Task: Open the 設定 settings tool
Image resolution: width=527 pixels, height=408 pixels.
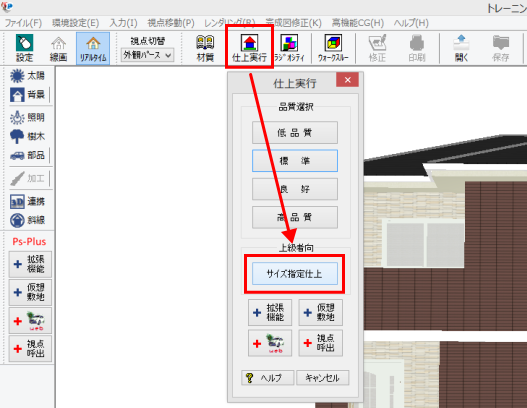Action: (x=24, y=48)
